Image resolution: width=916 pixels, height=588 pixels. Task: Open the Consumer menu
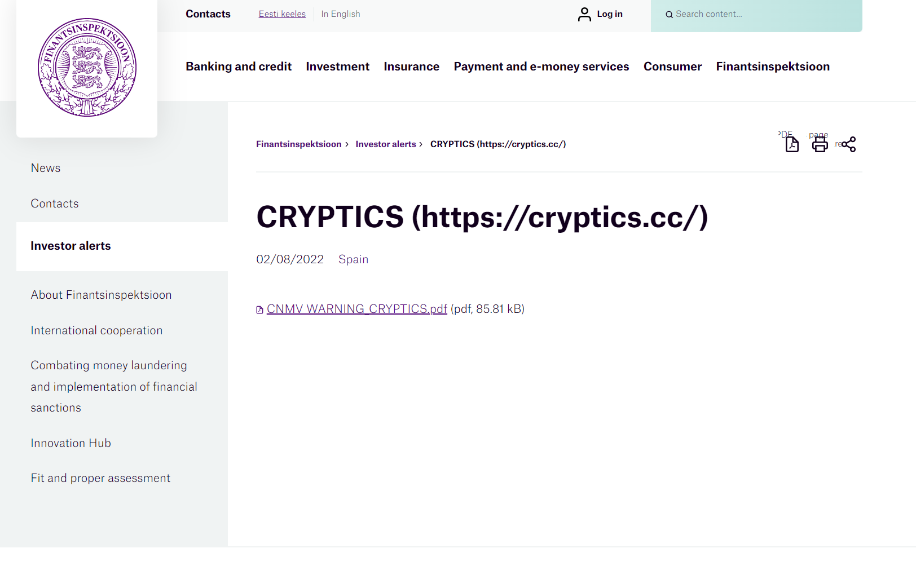(x=672, y=67)
